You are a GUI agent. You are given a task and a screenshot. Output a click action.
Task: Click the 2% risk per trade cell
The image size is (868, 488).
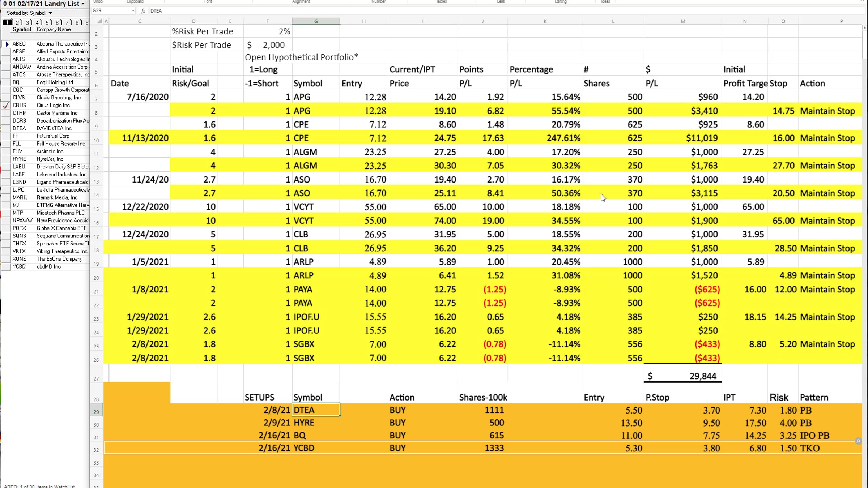point(268,31)
